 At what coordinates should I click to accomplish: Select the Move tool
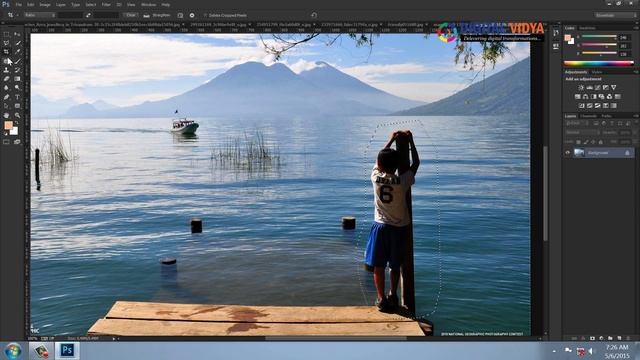(17, 34)
